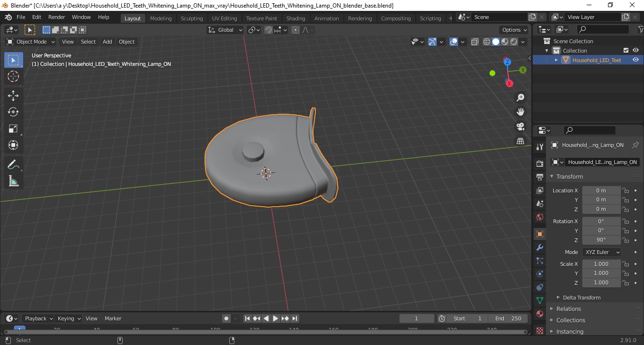Select the Select Box tool
Viewport: 644px width, 345px height.
click(x=13, y=60)
